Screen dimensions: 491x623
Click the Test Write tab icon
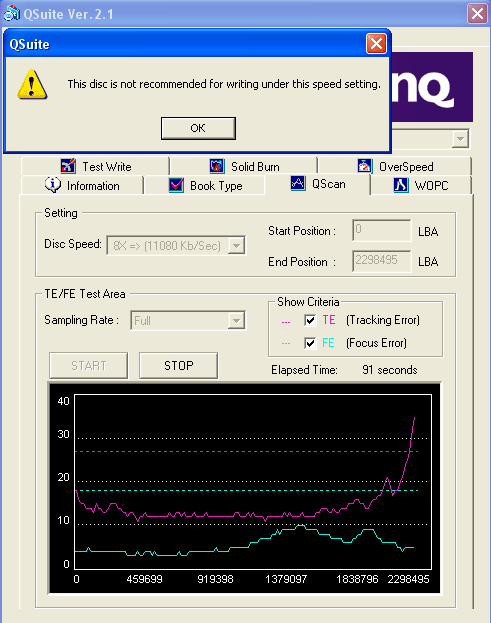pos(68,166)
